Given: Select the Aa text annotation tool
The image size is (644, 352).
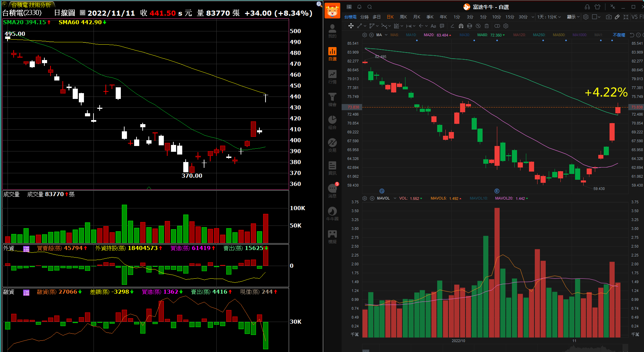Looking at the screenshot, I should coord(433,26).
